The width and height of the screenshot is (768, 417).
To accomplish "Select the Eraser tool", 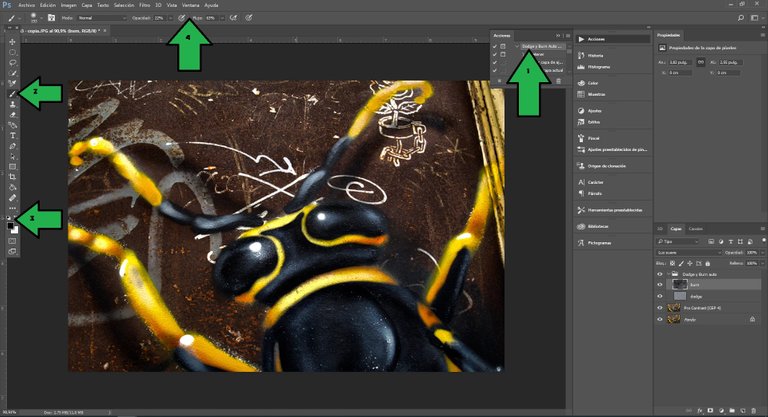I will (x=12, y=115).
